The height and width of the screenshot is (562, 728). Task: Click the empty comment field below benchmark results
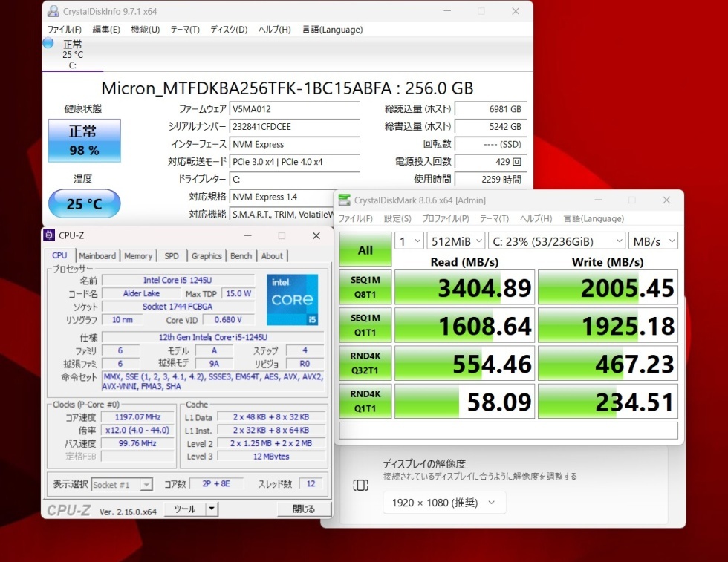(509, 431)
